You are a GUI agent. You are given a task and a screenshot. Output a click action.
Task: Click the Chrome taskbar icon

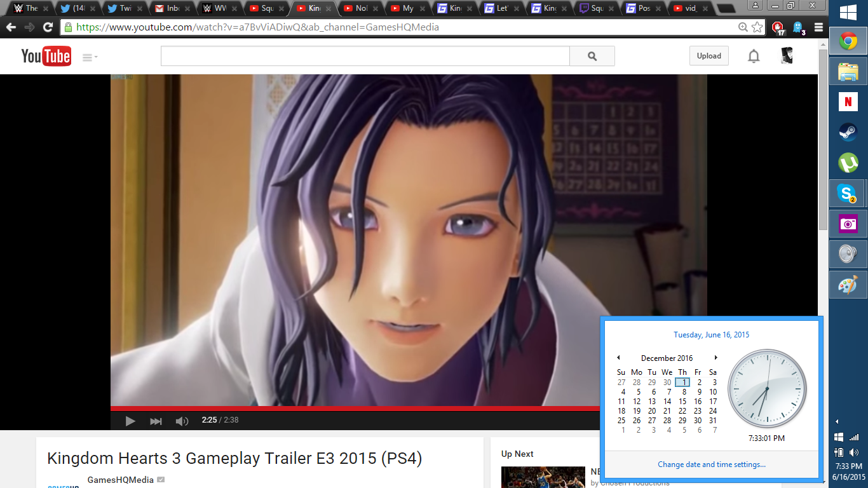pyautogui.click(x=848, y=42)
